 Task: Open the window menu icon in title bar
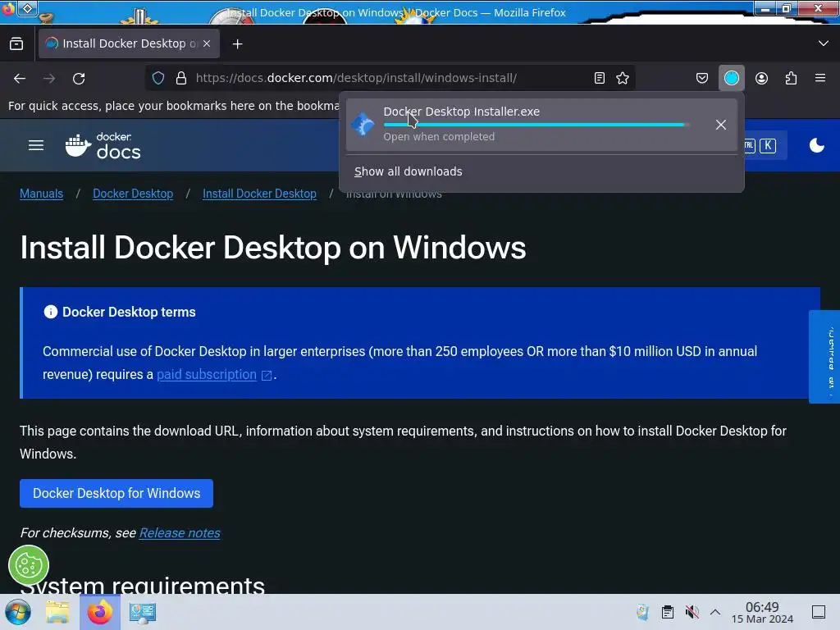coord(27,8)
